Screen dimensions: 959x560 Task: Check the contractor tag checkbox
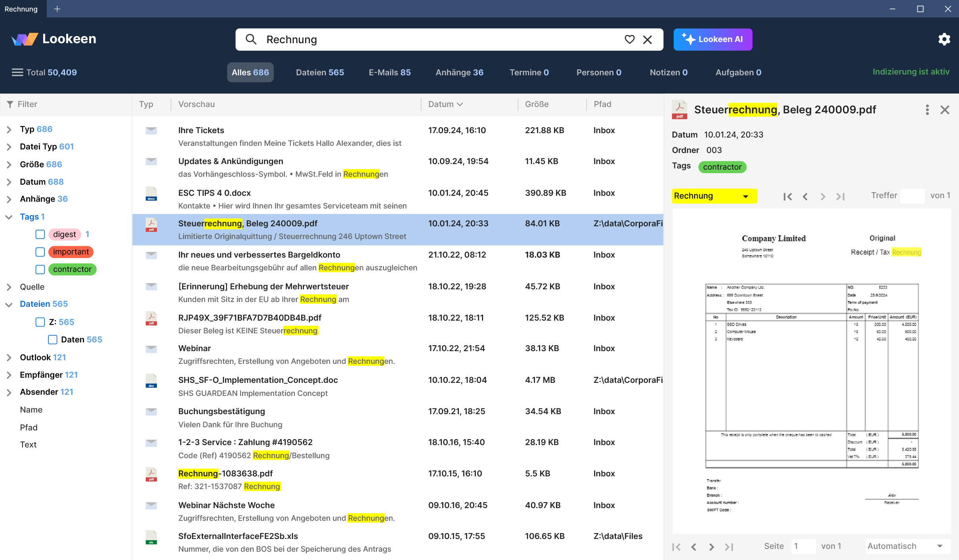pos(40,269)
